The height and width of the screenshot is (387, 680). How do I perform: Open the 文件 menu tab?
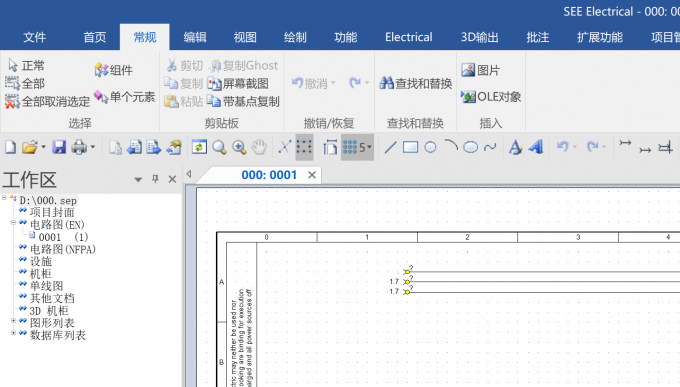click(x=35, y=37)
